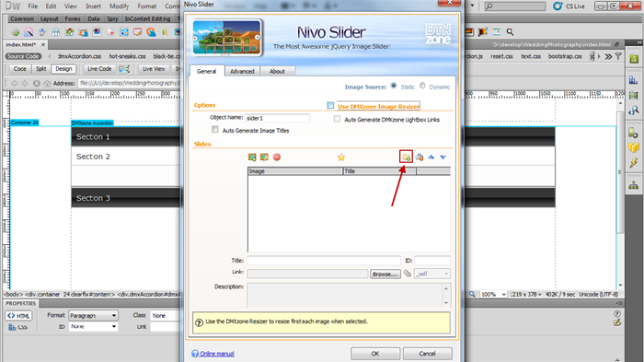Image resolution: width=644 pixels, height=362 pixels.
Task: Click the yellow star icon in Slides toolbar
Action: click(x=341, y=158)
